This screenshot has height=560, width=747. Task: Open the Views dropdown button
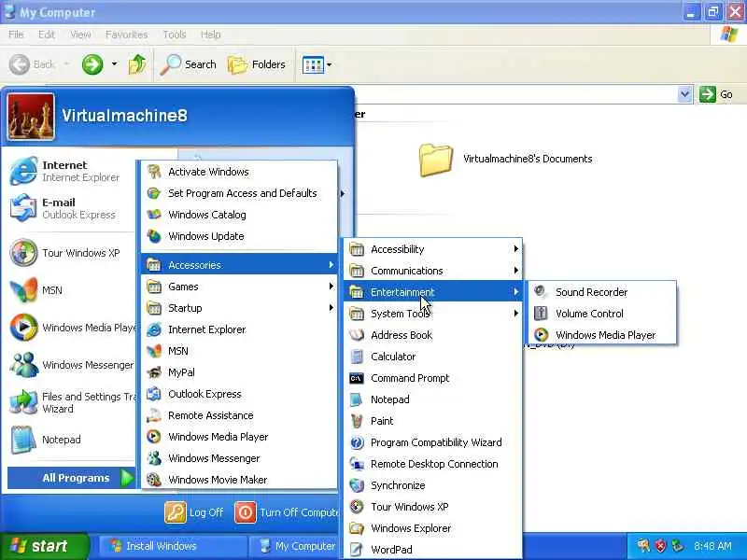point(317,64)
